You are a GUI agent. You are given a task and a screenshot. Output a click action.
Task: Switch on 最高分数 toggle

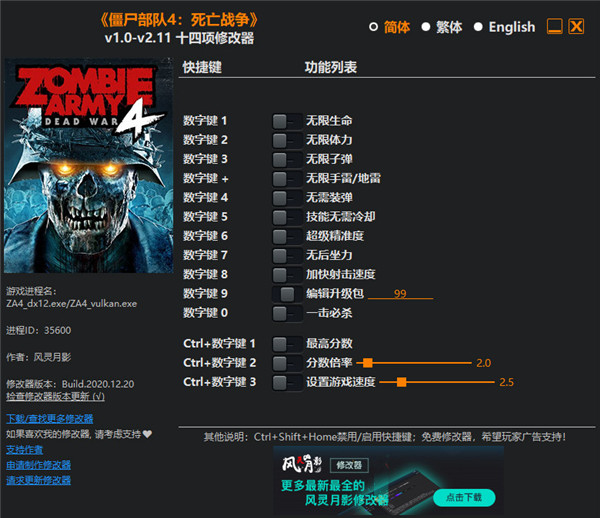[287, 344]
